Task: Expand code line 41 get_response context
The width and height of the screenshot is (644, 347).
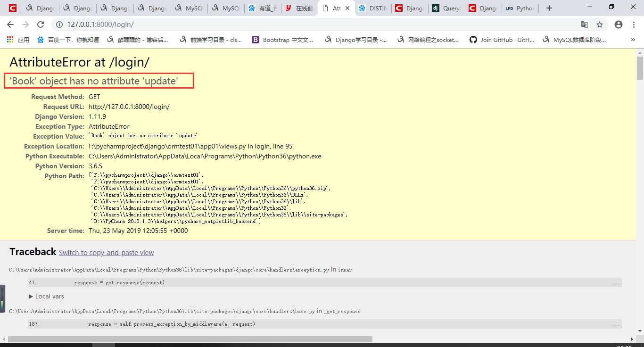Action: pos(325,282)
